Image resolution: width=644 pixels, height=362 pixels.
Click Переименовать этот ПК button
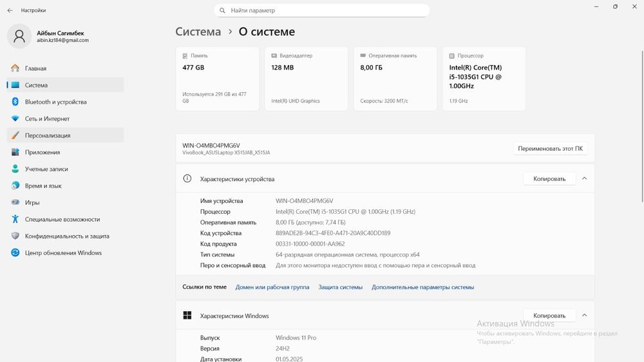(x=551, y=149)
